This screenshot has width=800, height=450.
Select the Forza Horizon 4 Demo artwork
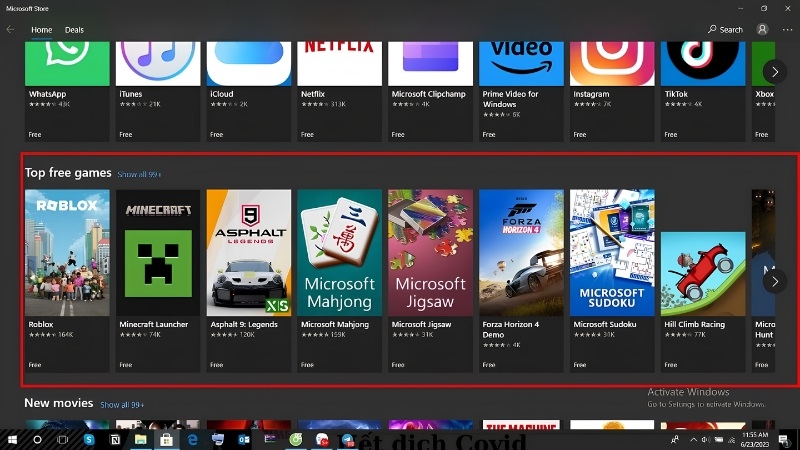click(x=521, y=253)
